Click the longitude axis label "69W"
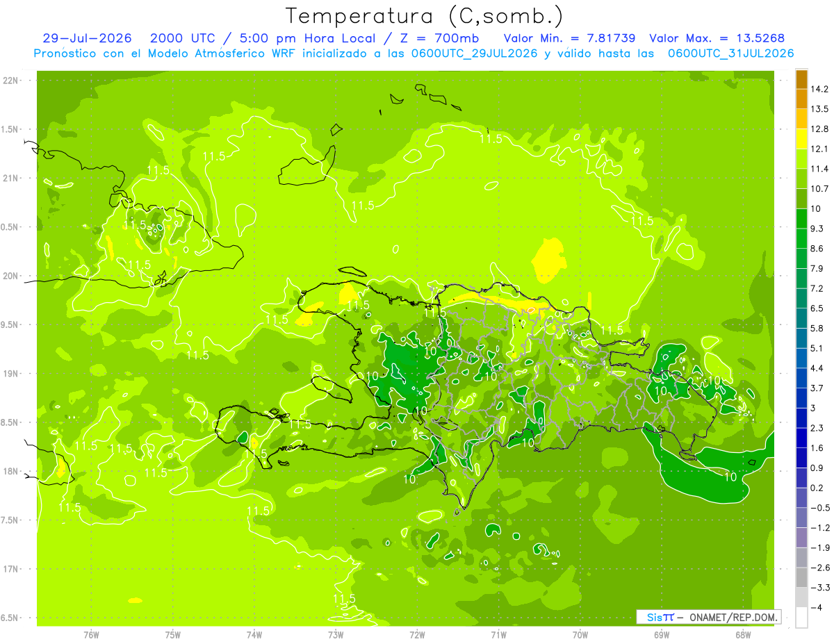This screenshot has height=644, width=834. pos(661,635)
